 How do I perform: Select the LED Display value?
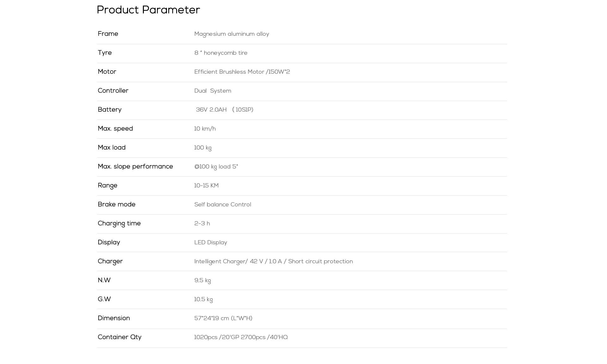[x=211, y=243]
